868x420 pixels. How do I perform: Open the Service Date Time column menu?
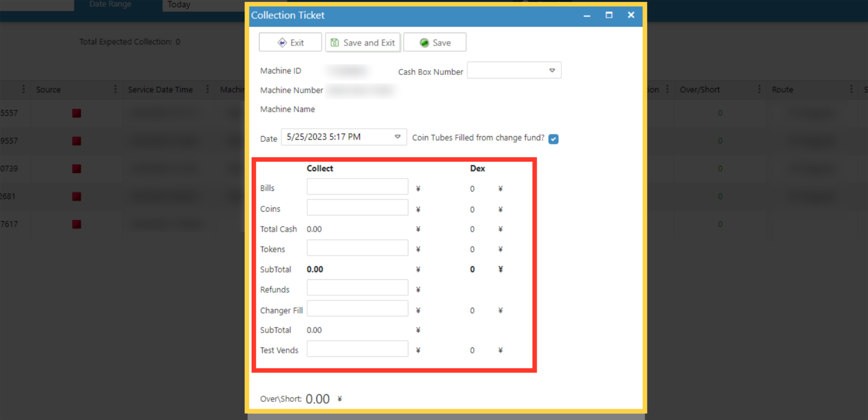coord(208,90)
